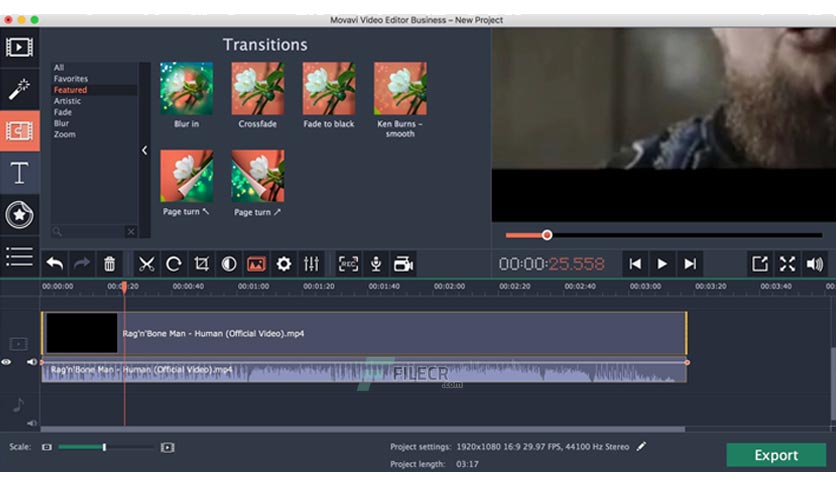Open clip properties gear icon
The image size is (836, 484).
point(284,264)
